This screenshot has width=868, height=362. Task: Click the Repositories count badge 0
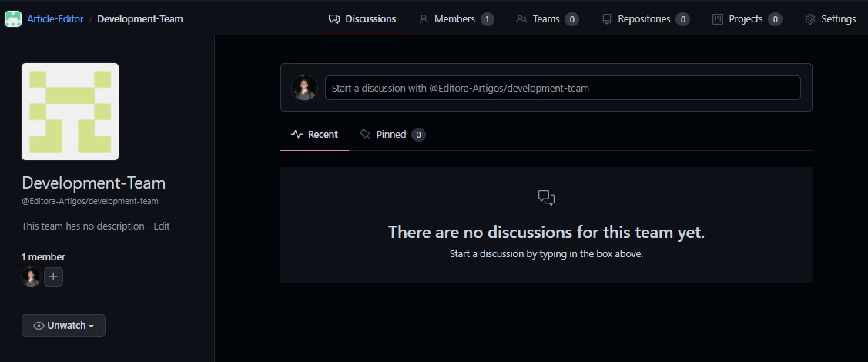pyautogui.click(x=682, y=19)
